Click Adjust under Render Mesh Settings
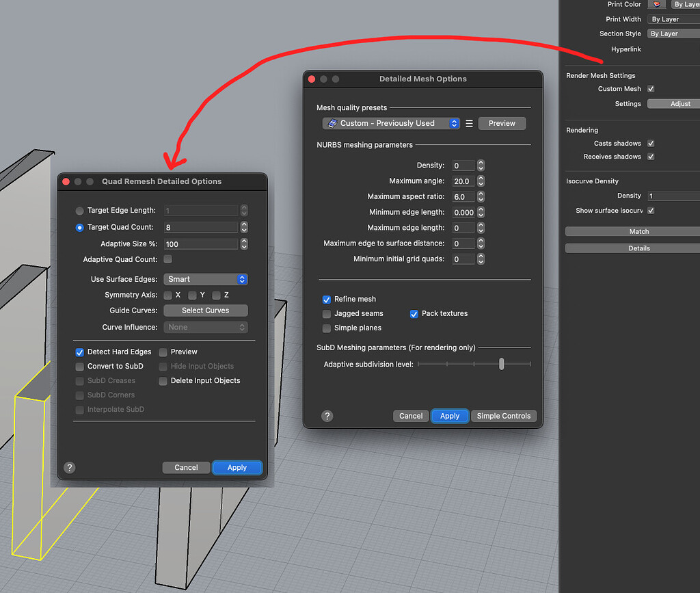Viewport: 700px width, 593px height. [680, 103]
